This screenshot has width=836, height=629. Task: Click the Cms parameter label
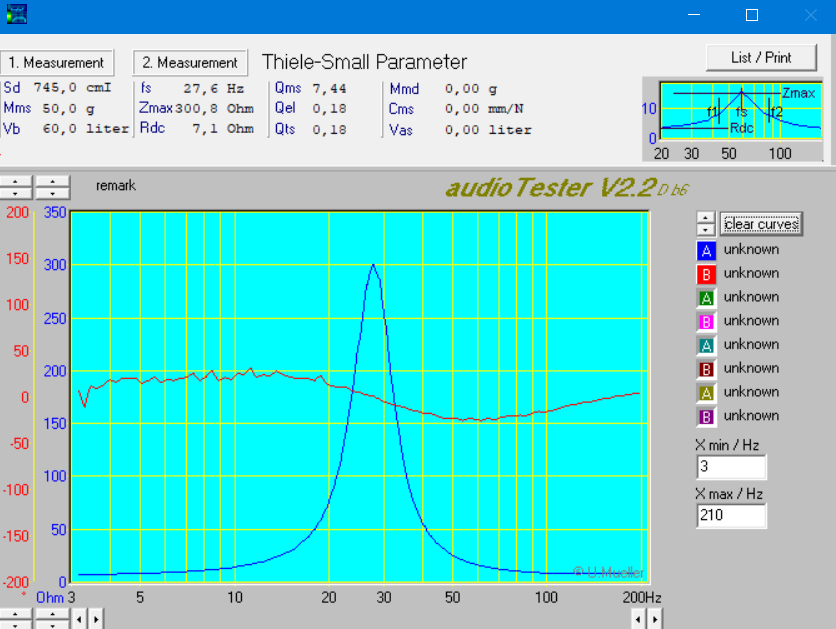coord(401,109)
